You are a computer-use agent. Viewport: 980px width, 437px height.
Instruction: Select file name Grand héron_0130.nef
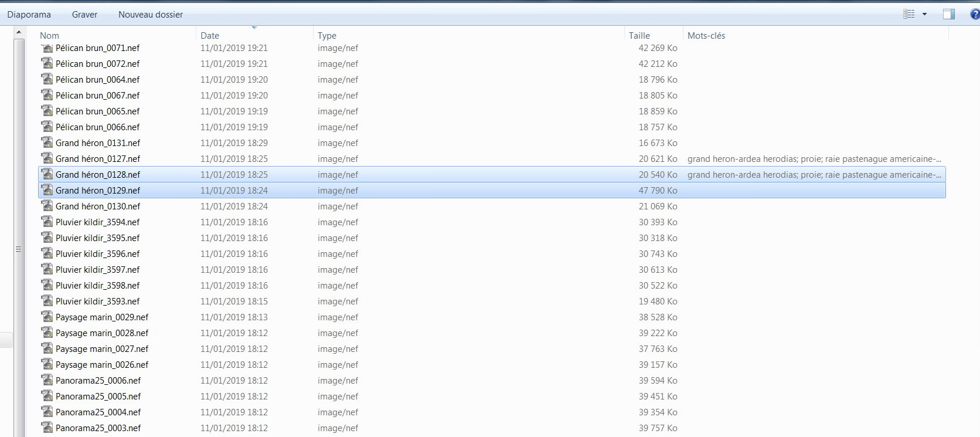(98, 206)
